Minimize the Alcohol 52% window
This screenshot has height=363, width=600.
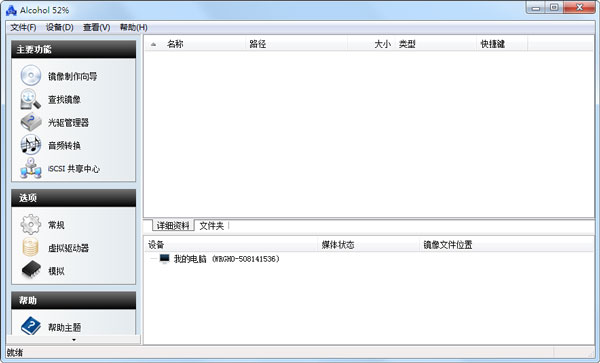point(536,8)
